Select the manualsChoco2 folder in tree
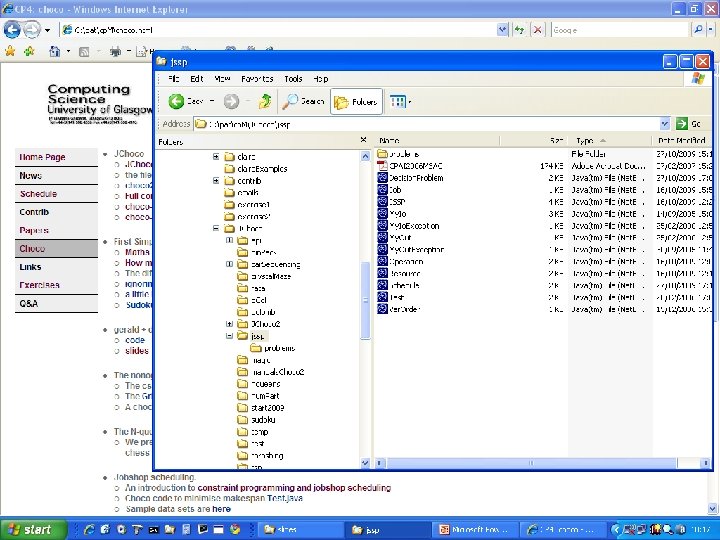This screenshot has height=540, width=720. click(x=277, y=372)
